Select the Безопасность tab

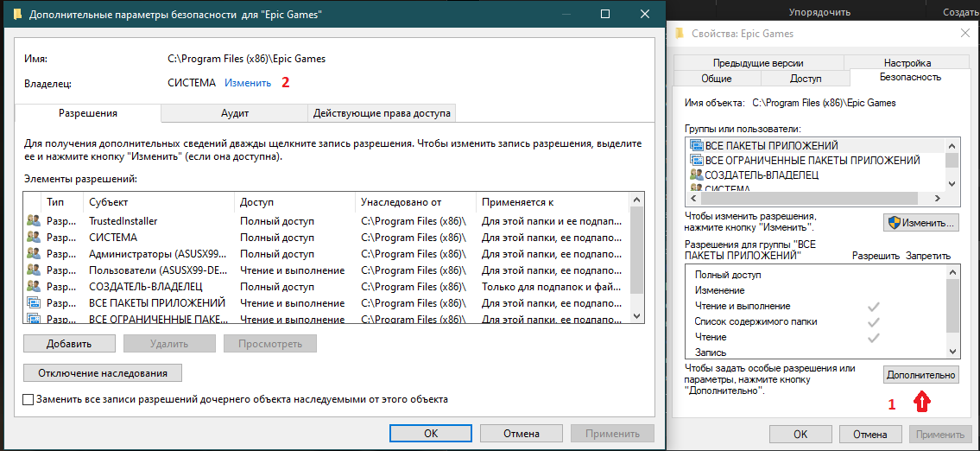pos(910,77)
